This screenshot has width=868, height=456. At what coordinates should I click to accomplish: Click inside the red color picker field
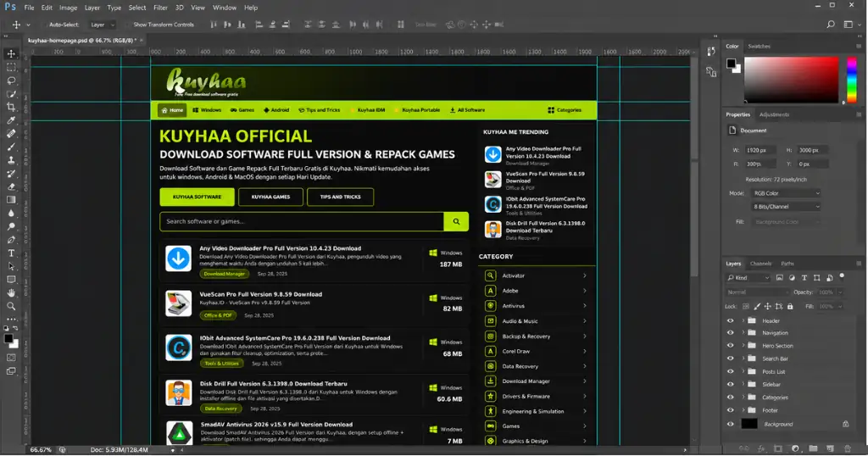[791, 79]
